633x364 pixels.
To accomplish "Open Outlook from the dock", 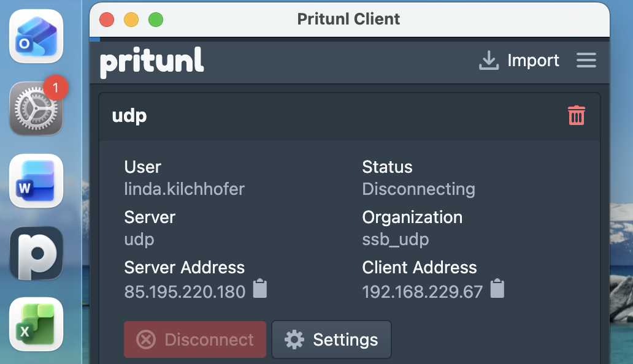I will [x=36, y=36].
